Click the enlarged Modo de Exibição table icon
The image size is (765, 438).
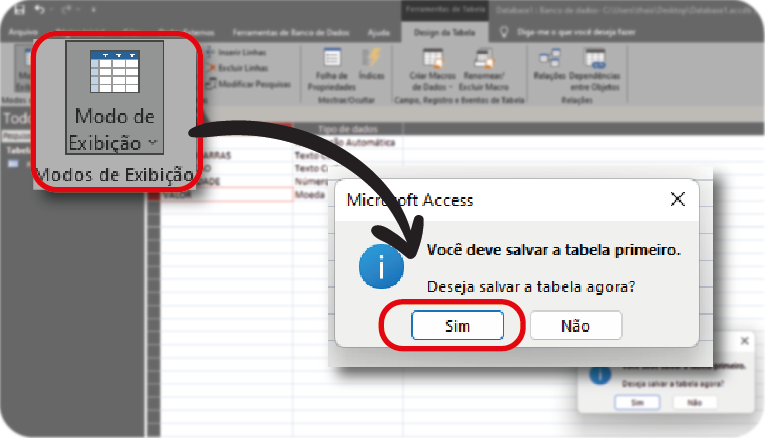point(115,72)
